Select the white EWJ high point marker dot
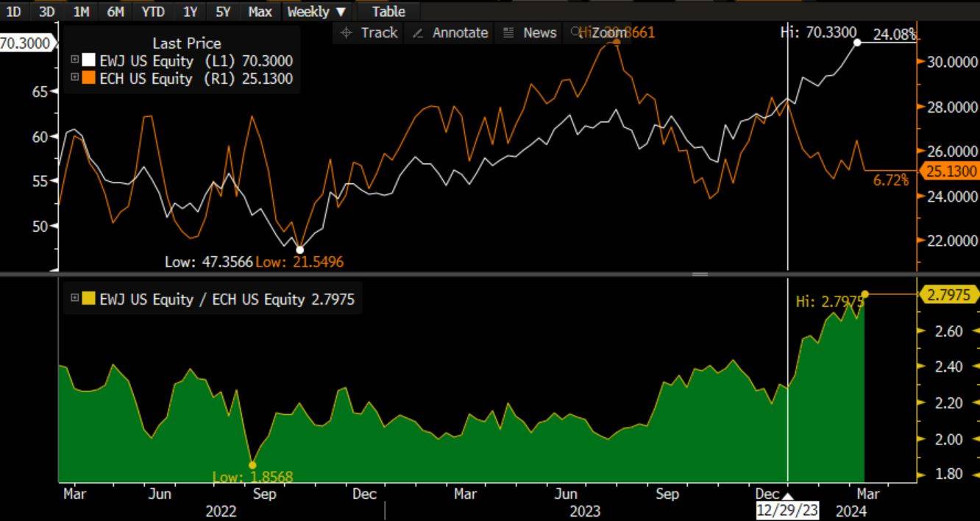The height and width of the screenshot is (521, 980). (857, 43)
